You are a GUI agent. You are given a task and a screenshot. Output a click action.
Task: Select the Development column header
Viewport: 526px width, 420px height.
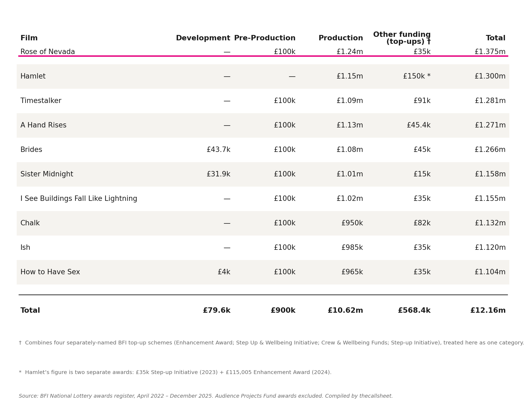203,38
